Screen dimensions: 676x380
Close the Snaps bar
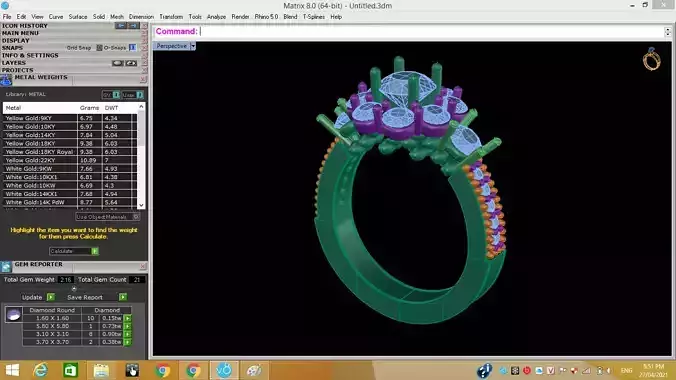point(144,48)
